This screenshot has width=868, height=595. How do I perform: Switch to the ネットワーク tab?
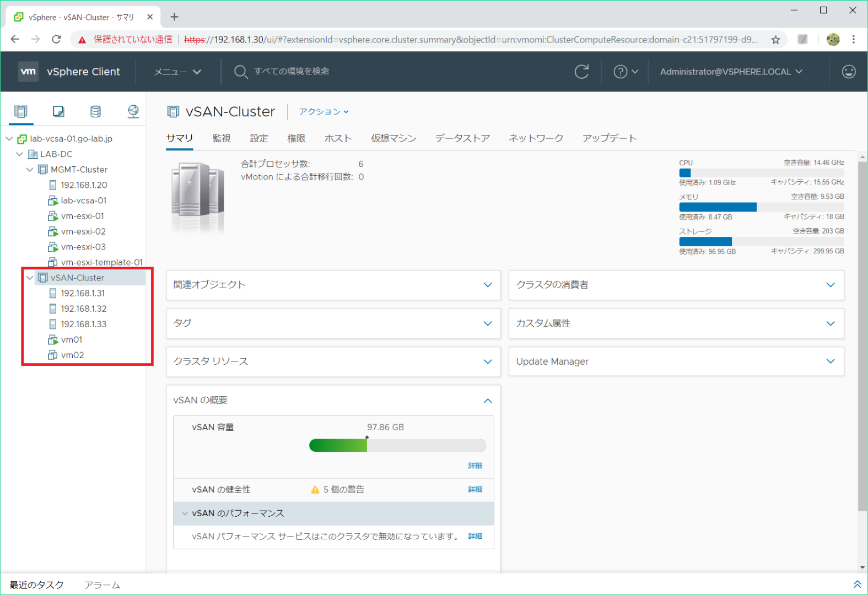[536, 138]
